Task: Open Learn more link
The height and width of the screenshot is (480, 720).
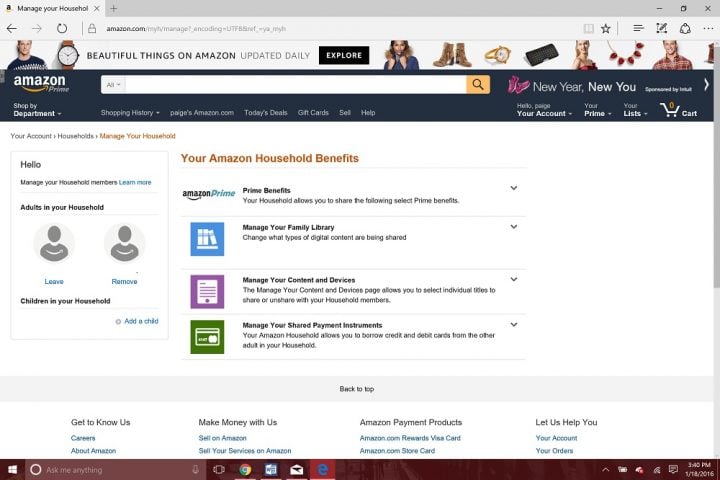Action: (135, 182)
